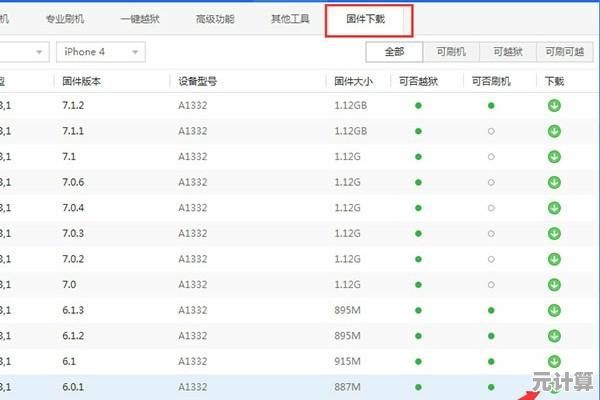Download firmware version 7.1.1
Screen dimensions: 600x400
(x=554, y=131)
